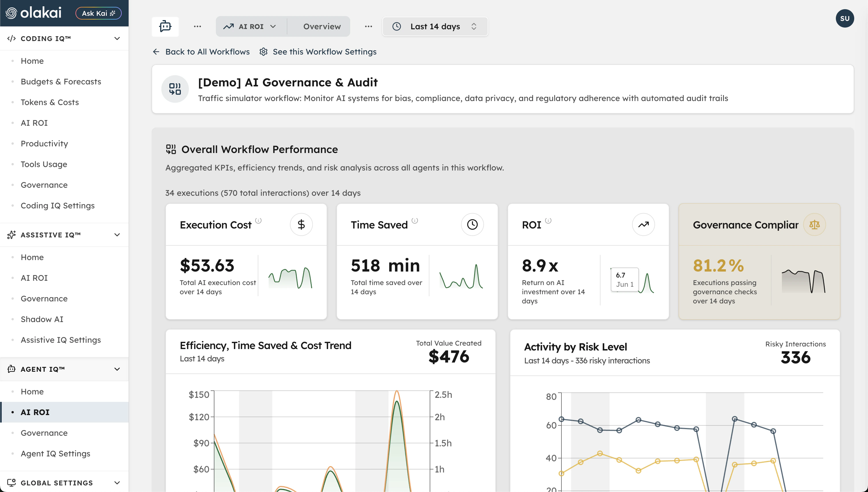Switch to the Overview tab
This screenshot has height=492, width=868.
322,26
